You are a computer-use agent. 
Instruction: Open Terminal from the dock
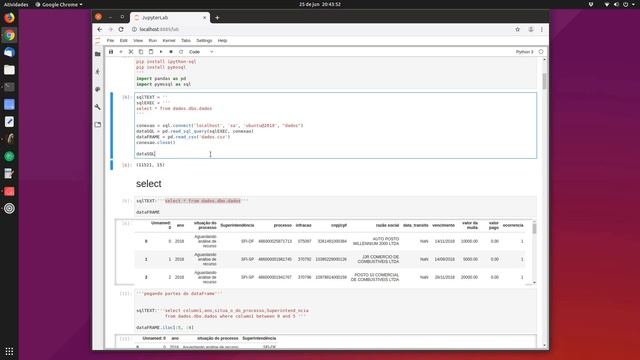[x=9, y=87]
